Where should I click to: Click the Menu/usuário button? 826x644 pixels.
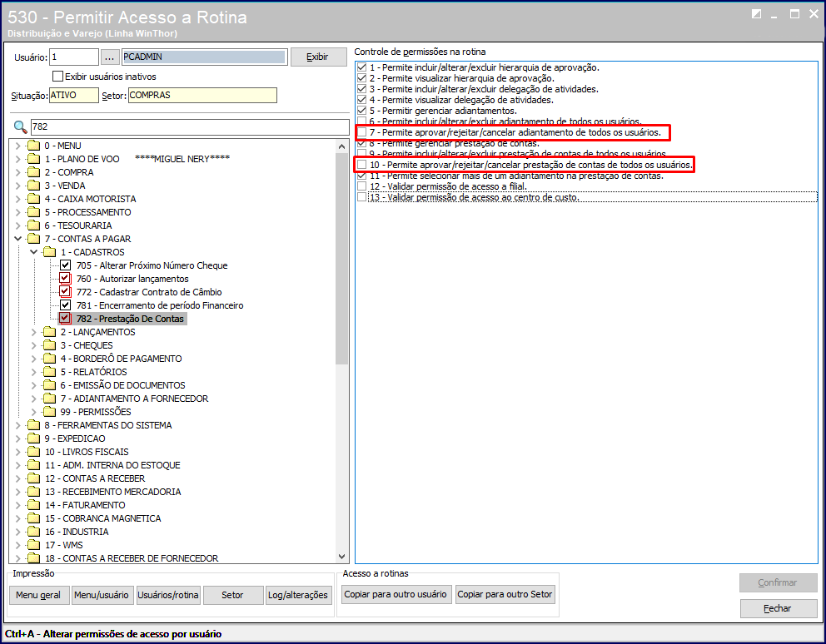click(x=101, y=595)
